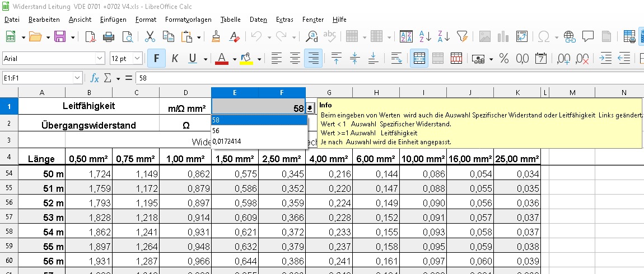
Task: Center text vertically
Action: pyautogui.click(x=355, y=58)
